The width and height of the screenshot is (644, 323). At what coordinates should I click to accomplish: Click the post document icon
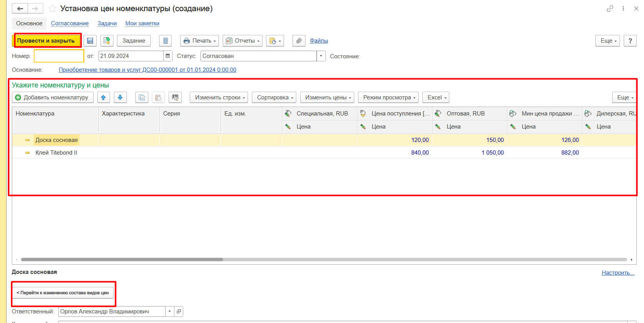[107, 41]
